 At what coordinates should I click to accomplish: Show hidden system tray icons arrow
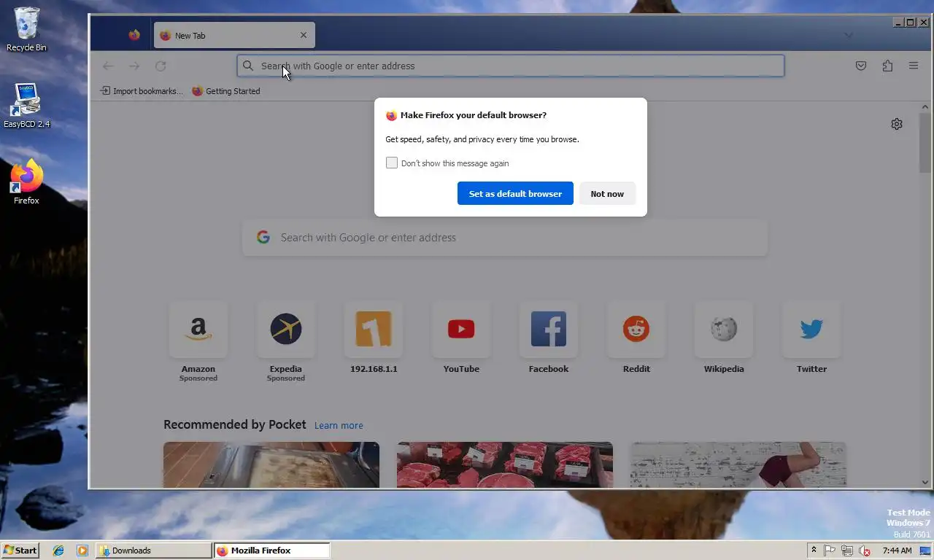[x=814, y=551]
